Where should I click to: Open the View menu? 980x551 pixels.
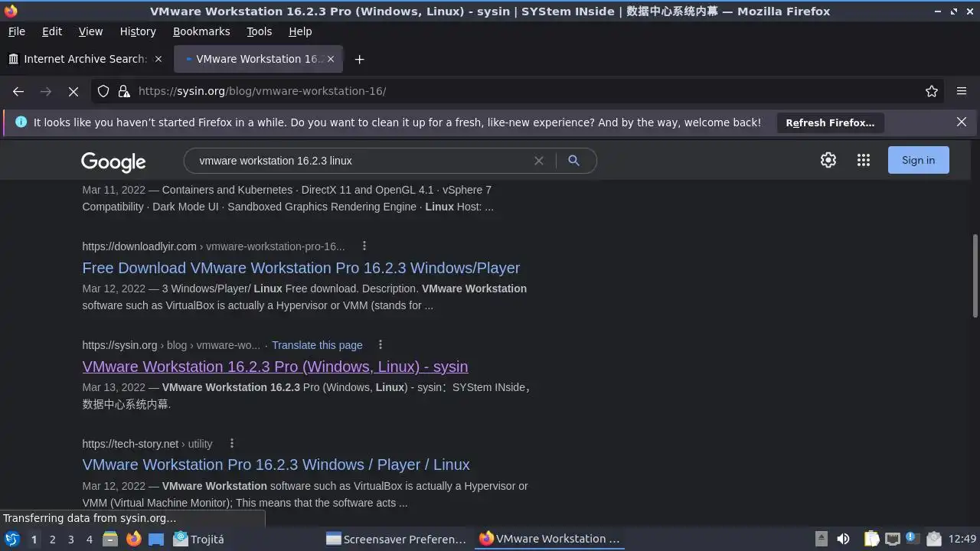[x=90, y=31]
